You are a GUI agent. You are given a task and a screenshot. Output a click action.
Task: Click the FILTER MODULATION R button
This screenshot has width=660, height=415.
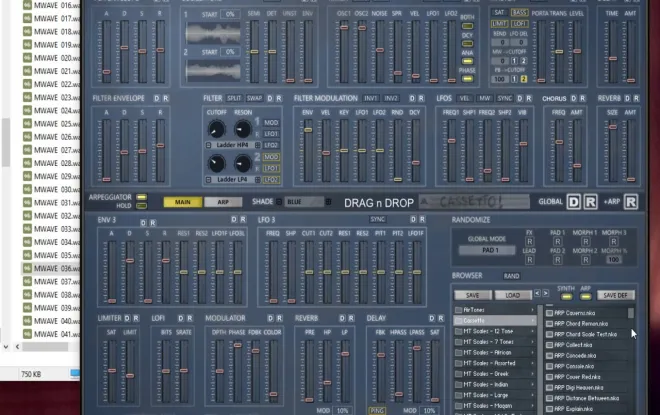coord(421,98)
